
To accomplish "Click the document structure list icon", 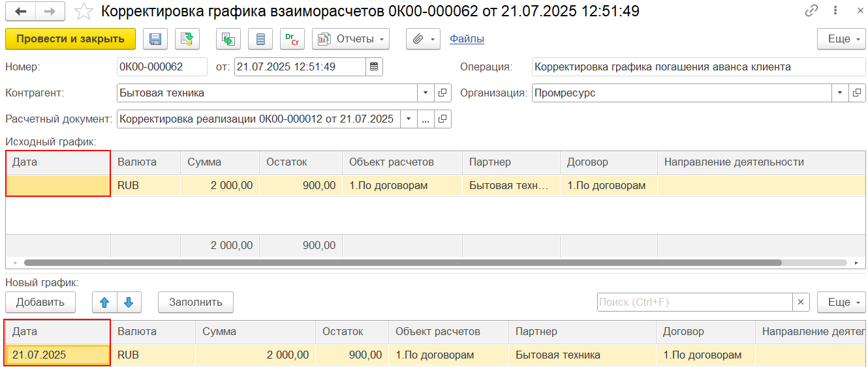I will [x=260, y=39].
